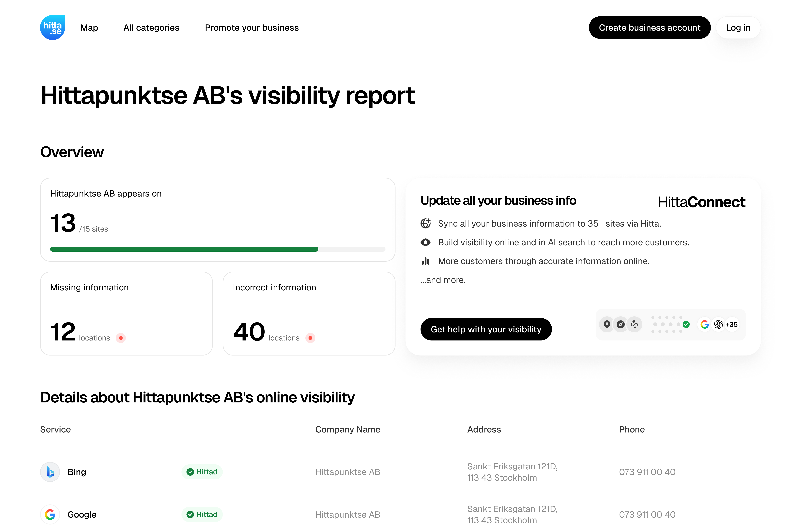The width and height of the screenshot is (801, 532).
Task: Click the hitta.se logo
Action: coord(53,28)
